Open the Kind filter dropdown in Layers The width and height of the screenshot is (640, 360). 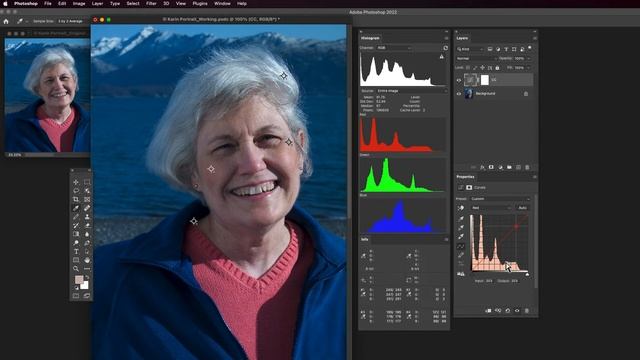tap(470, 49)
